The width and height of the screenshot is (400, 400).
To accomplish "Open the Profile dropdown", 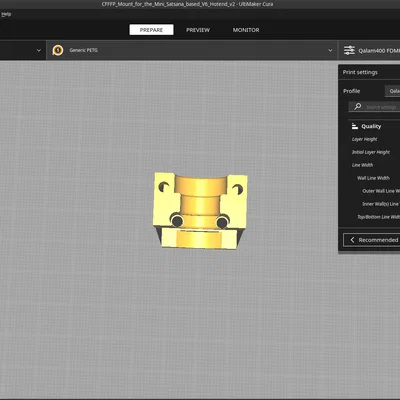I will [392, 91].
